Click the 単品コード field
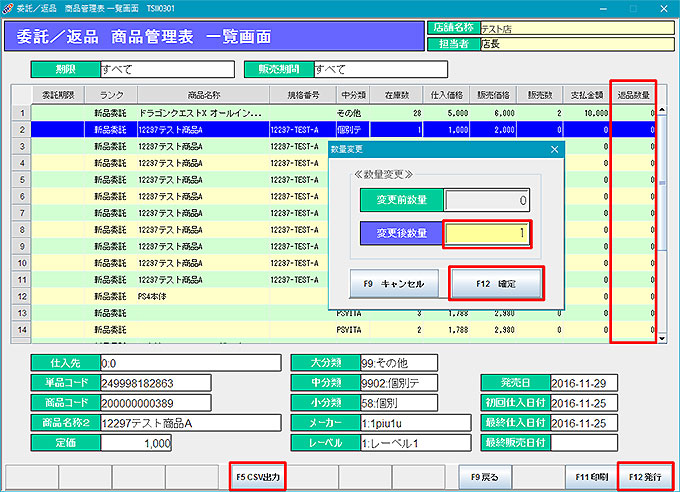 [156, 383]
